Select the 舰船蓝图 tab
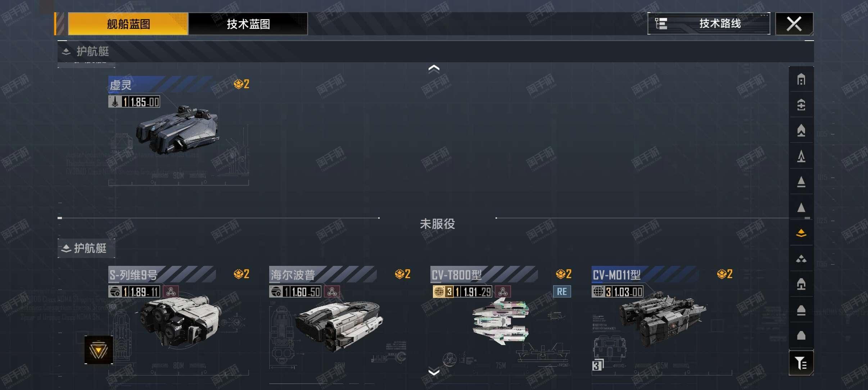 128,24
